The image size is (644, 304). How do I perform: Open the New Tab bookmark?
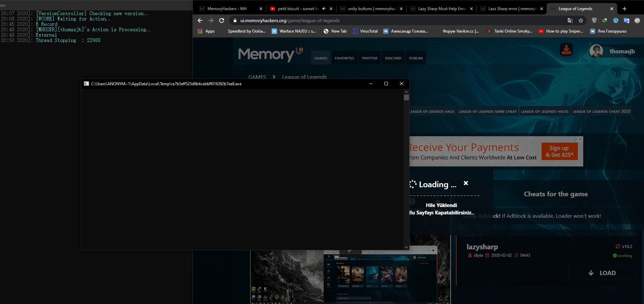(335, 31)
